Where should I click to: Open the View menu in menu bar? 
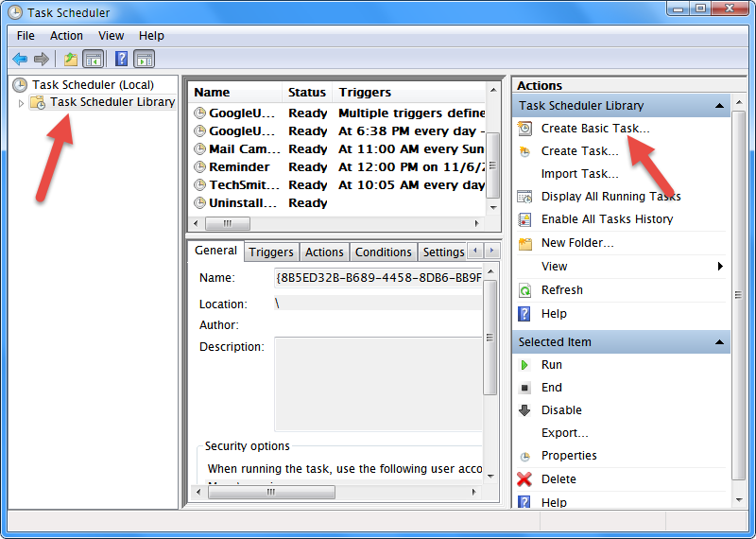[111, 36]
